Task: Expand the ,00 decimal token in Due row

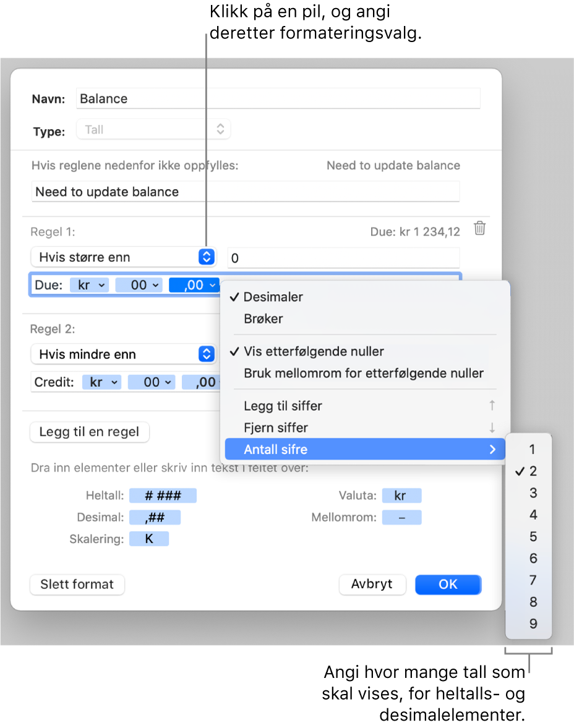Action: click(194, 285)
